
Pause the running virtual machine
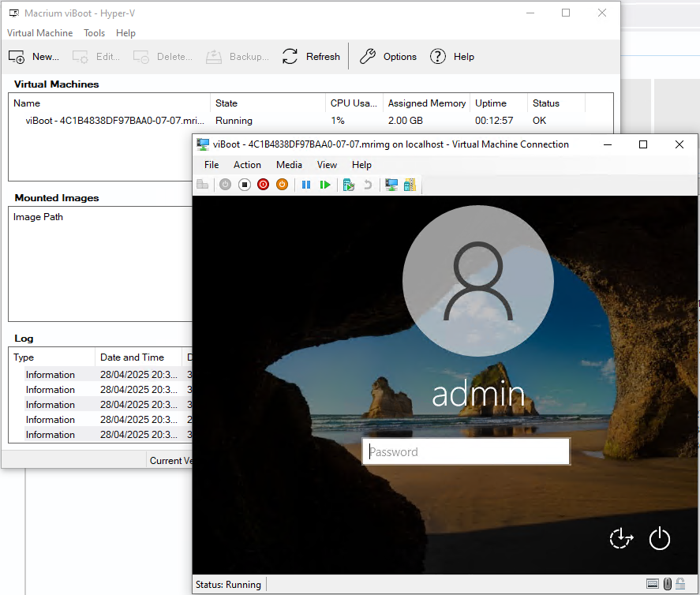pos(305,184)
